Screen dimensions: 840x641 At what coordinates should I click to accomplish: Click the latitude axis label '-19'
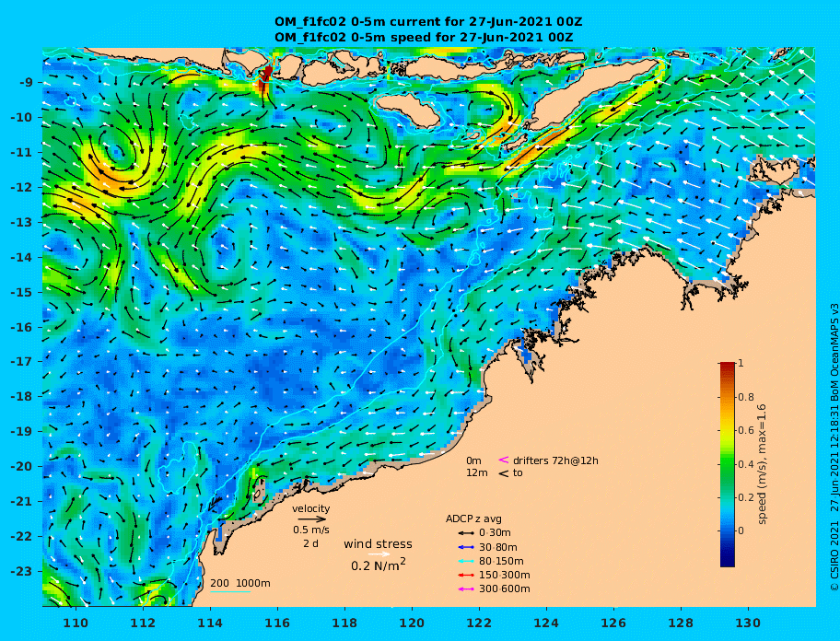click(x=22, y=432)
